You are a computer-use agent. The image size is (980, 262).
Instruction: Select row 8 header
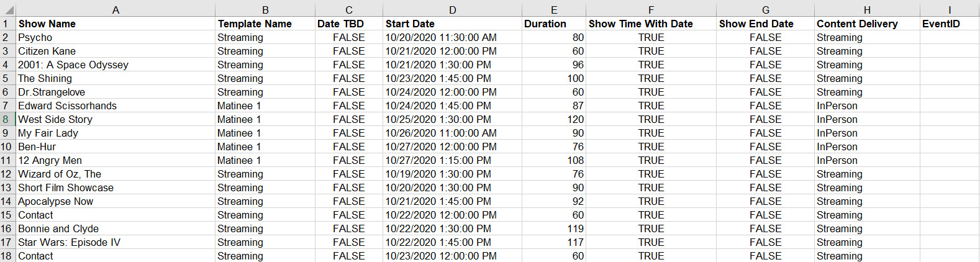click(7, 119)
